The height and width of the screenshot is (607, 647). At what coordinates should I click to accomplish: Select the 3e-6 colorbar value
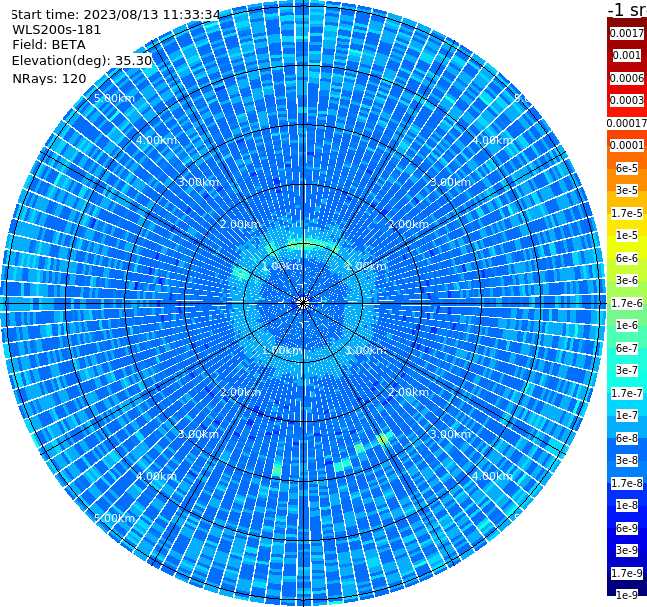click(627, 280)
